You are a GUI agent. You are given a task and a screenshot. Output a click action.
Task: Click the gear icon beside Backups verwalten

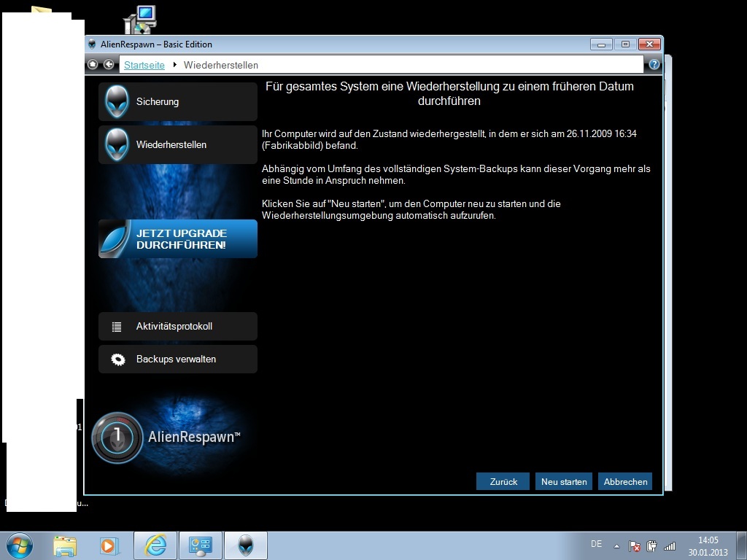tap(117, 359)
